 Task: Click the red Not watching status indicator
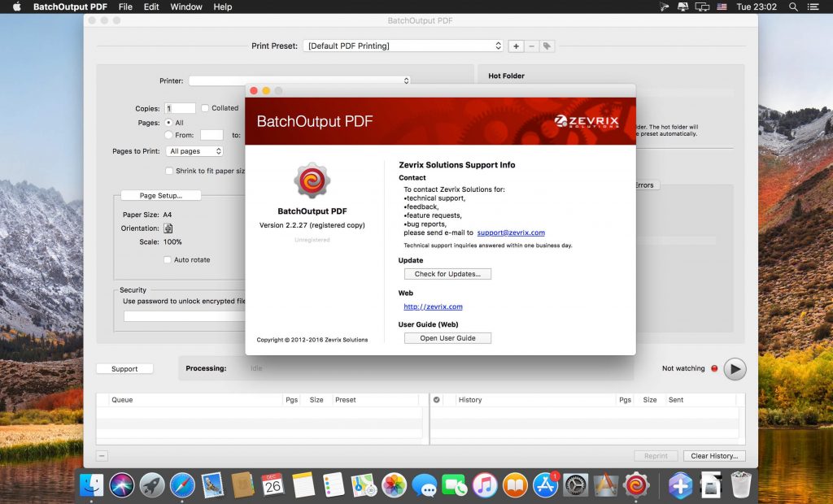click(714, 368)
